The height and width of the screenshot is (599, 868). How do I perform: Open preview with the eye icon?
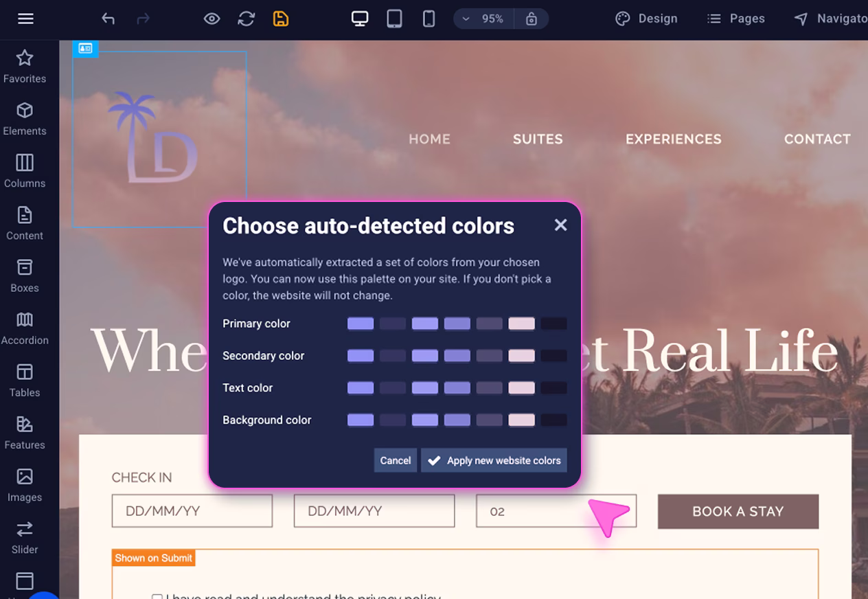pos(212,19)
